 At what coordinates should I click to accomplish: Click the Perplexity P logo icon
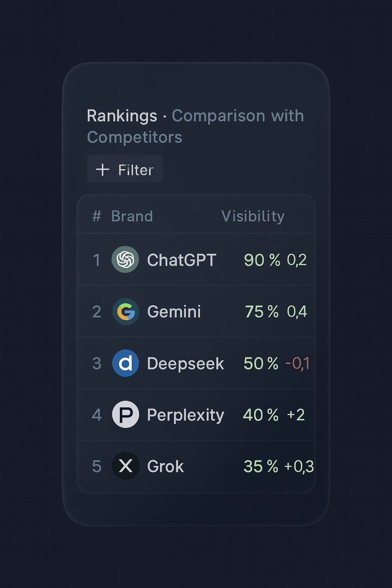126,415
